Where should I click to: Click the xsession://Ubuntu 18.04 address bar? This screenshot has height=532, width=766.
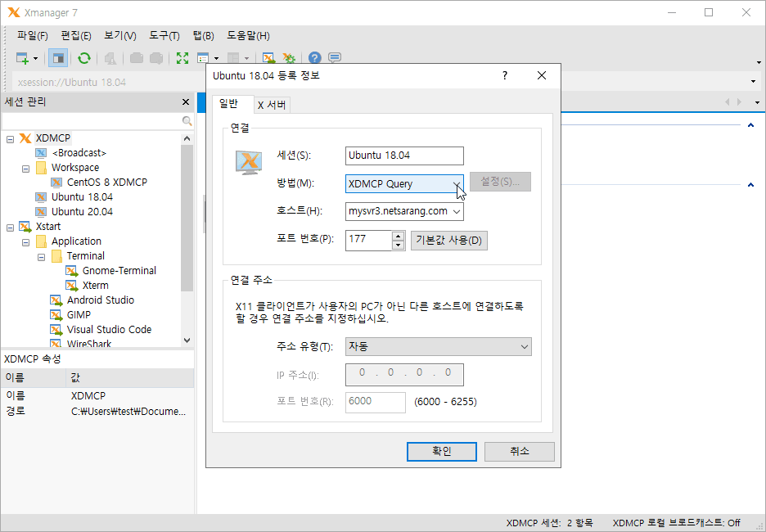coord(380,82)
